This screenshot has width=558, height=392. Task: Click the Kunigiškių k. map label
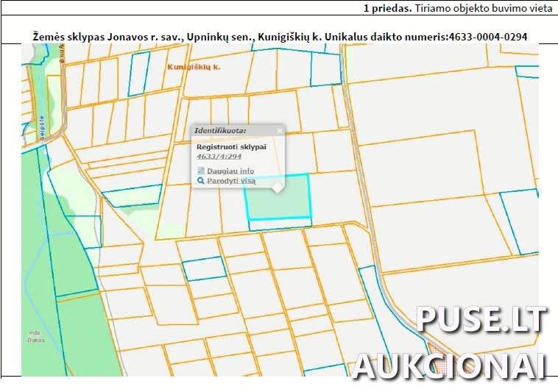(x=194, y=67)
